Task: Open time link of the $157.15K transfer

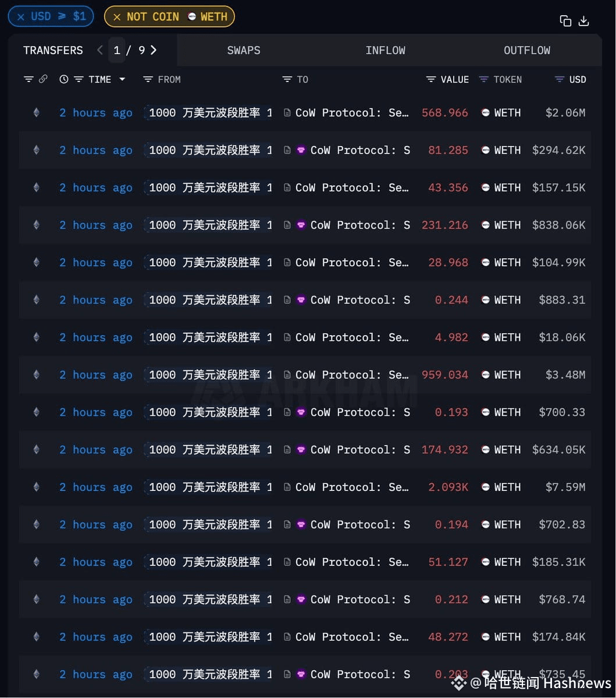Action: pyautogui.click(x=96, y=188)
